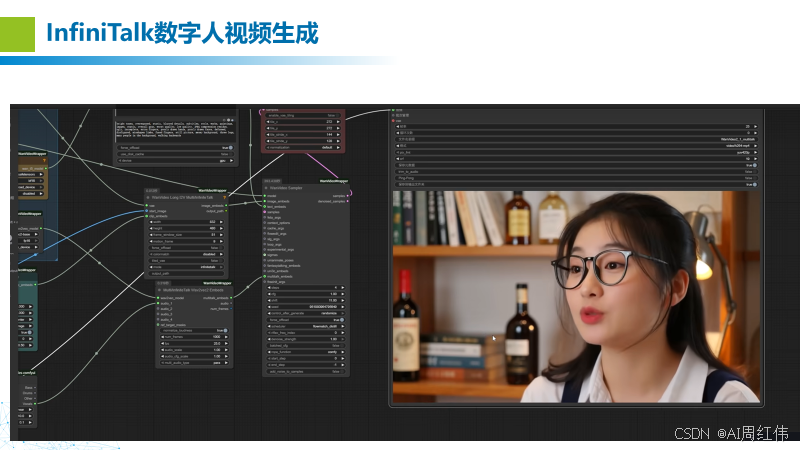Open the scheduler dropdown
Image resolution: width=800 pixels, height=450 pixels.
[305, 326]
